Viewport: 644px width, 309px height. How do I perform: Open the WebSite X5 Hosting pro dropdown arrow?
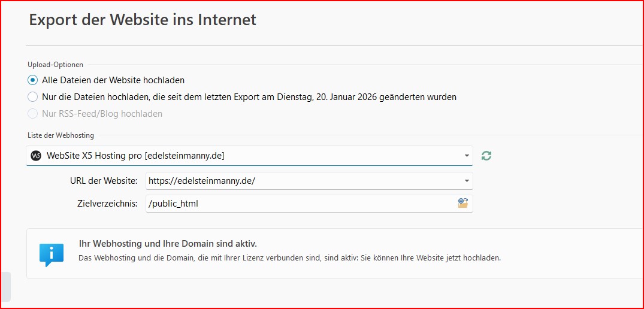467,156
